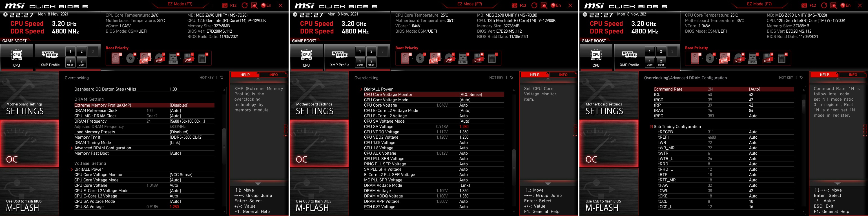Click the reset icon in right BIOS screen
868x216 pixels.
tap(824, 5)
